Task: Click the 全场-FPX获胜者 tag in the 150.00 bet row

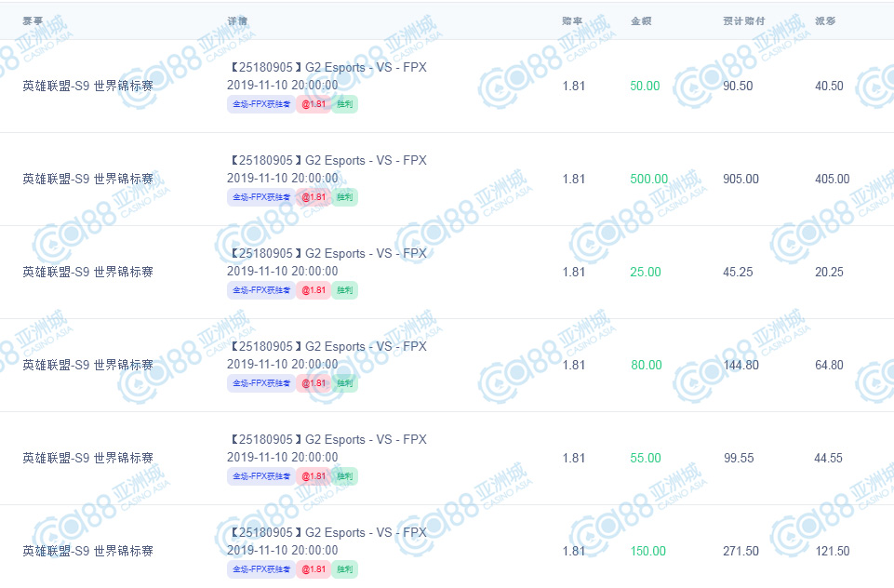Action: click(261, 569)
